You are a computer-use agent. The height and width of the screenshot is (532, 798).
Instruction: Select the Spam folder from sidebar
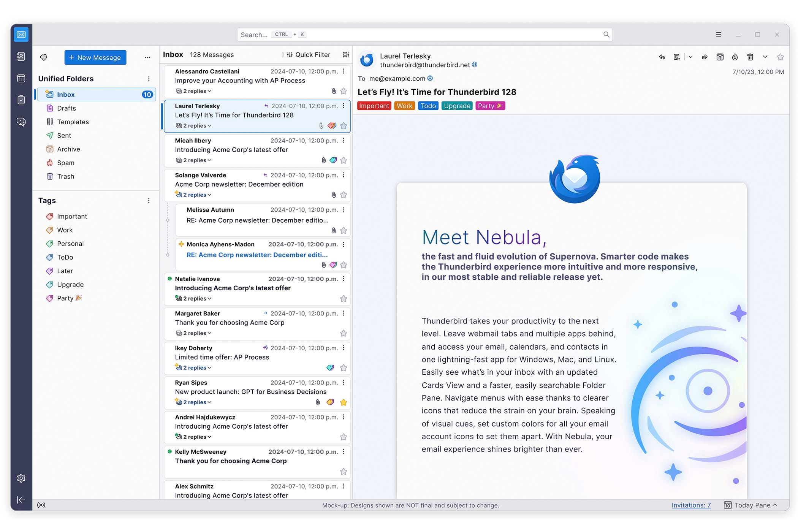point(65,163)
